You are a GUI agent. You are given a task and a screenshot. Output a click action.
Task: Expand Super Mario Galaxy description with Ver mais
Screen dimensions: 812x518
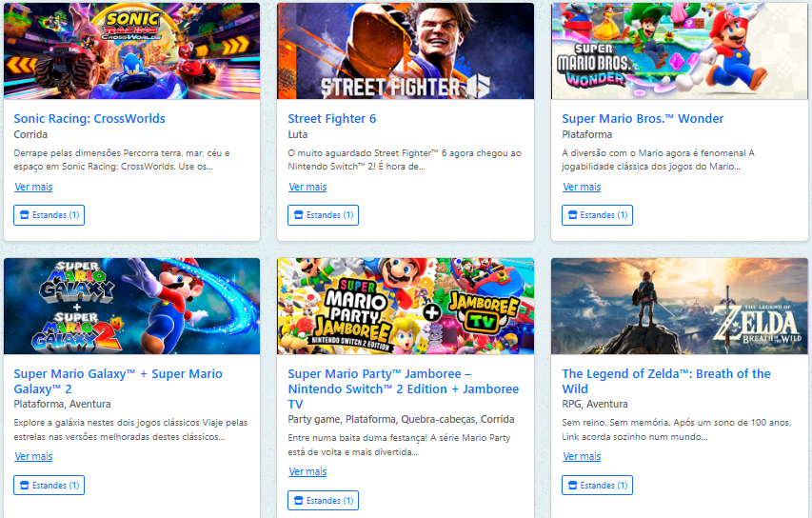coord(33,457)
